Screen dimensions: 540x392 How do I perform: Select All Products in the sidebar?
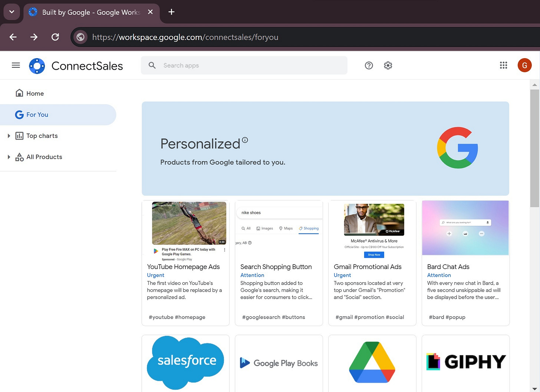(x=58, y=157)
